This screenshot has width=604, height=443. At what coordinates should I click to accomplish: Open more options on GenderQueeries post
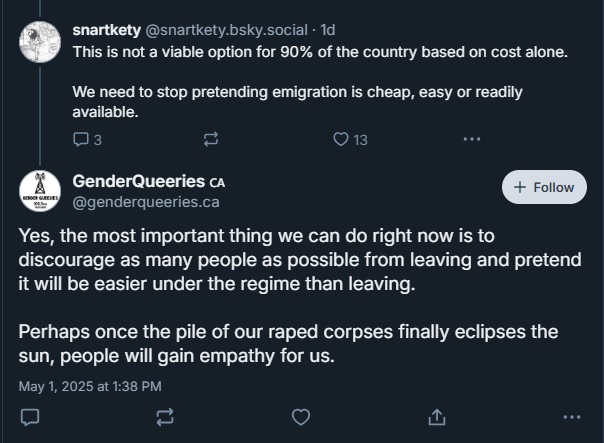click(x=572, y=415)
